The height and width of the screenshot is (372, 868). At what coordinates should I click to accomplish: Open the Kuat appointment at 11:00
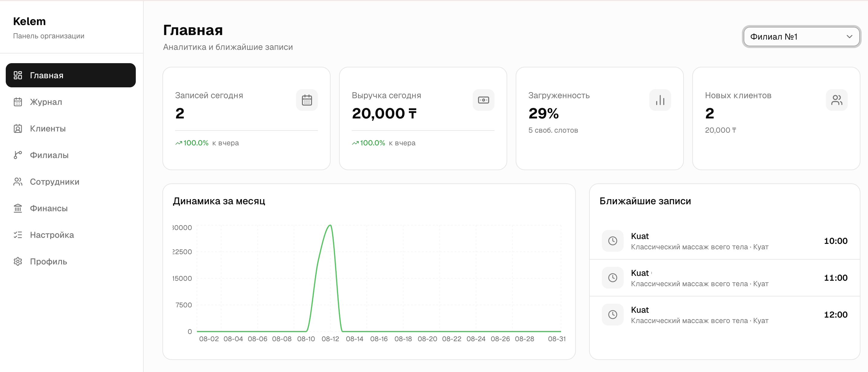pyautogui.click(x=724, y=277)
